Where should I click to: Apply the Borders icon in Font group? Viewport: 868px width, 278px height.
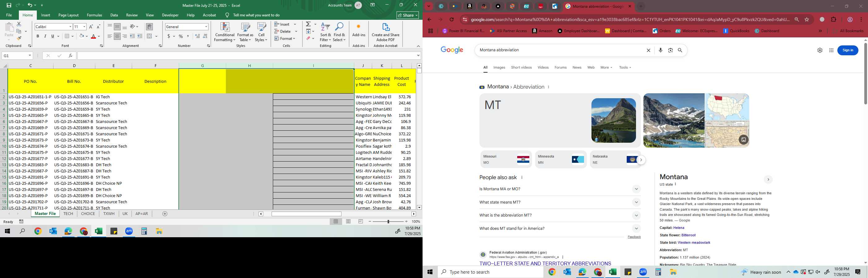67,36
